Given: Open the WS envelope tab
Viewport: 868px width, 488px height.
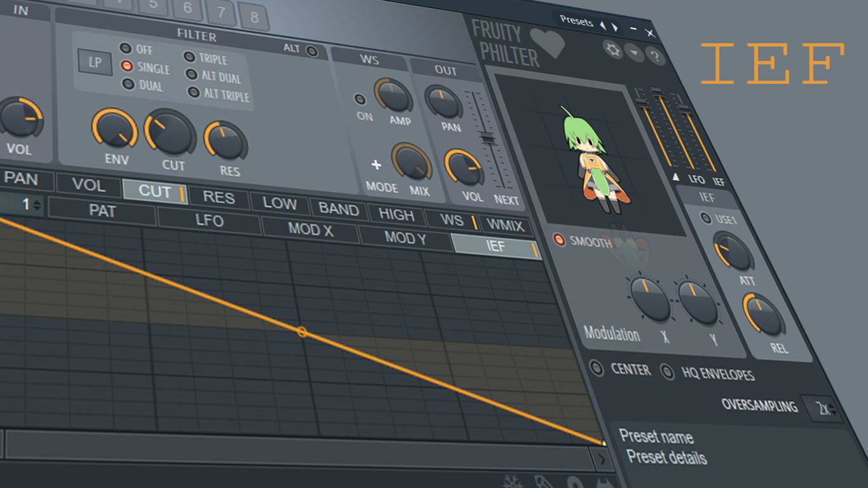Looking at the screenshot, I should 452,220.
